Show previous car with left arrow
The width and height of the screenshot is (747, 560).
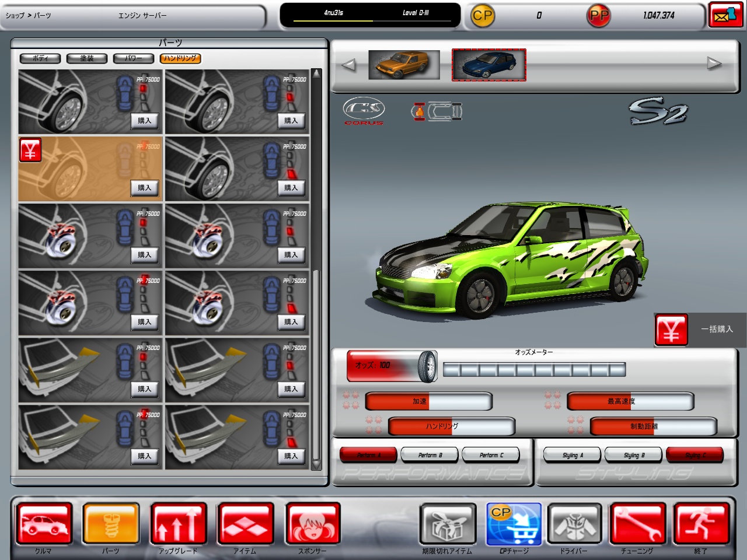click(348, 64)
